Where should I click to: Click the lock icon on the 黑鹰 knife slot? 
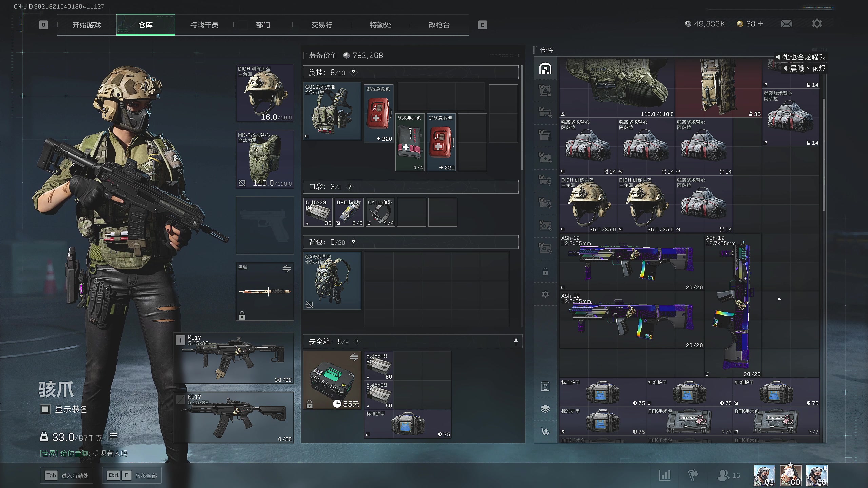[242, 316]
